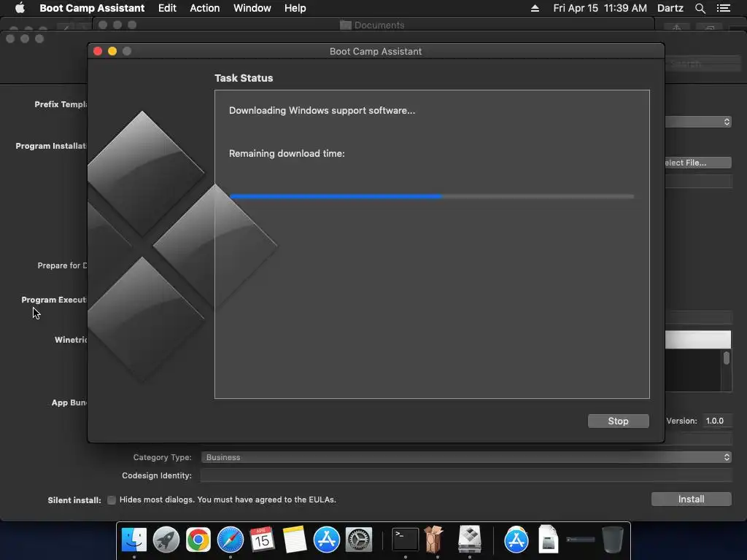This screenshot has height=560, width=747.
Task: Click the Version 1.0.0 field
Action: 717,421
